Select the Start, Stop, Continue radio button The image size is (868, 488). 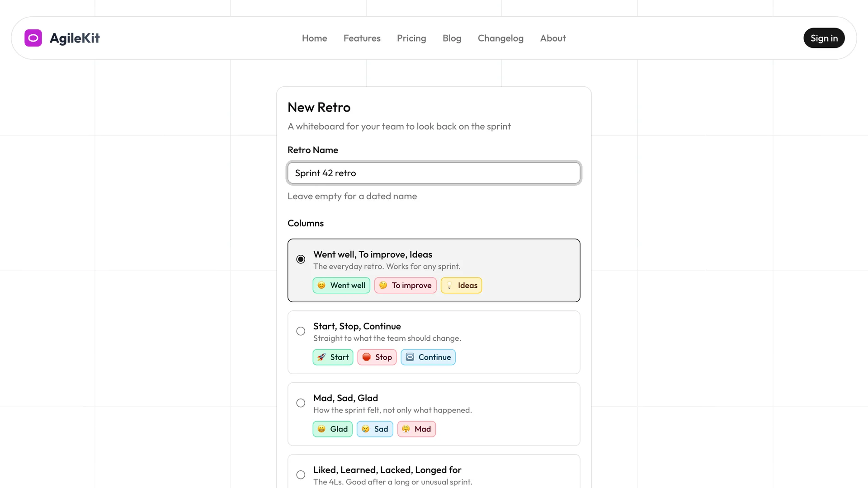coord(301,331)
